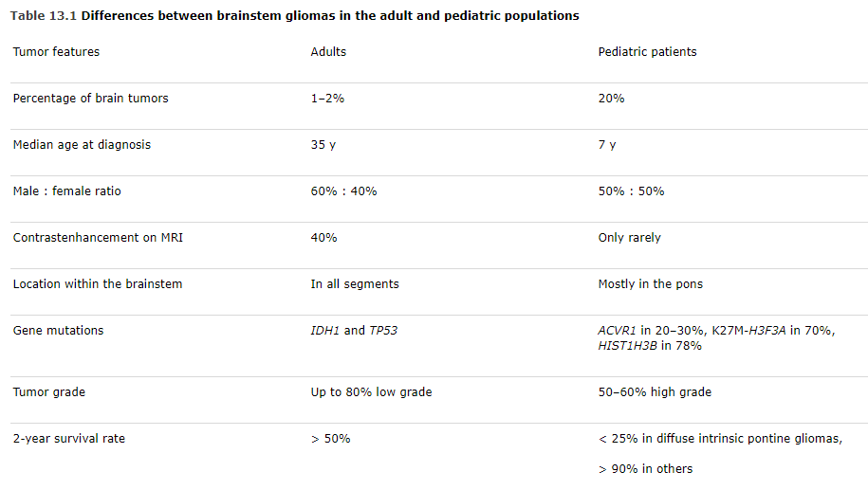
Task: Select the 'In all segments' location cell
Action: 355,284
